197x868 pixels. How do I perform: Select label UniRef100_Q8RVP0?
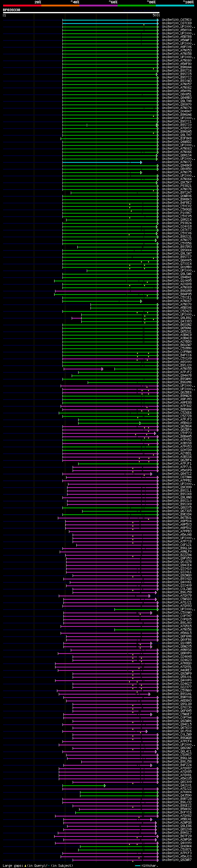(x=177, y=653)
